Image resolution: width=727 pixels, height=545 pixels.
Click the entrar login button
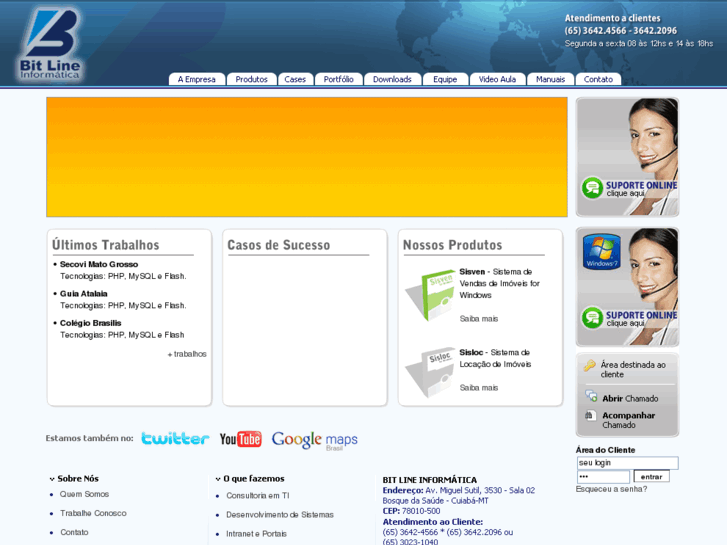pos(651,476)
